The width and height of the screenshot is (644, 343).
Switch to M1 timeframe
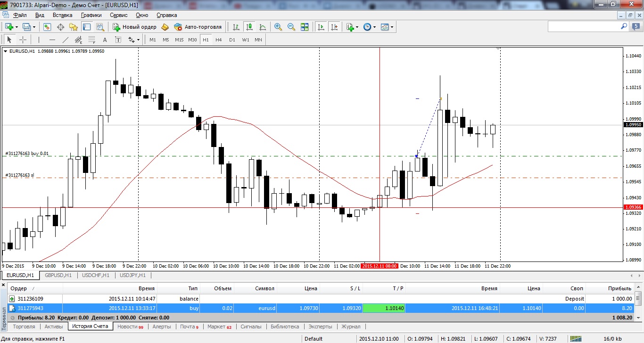[153, 40]
